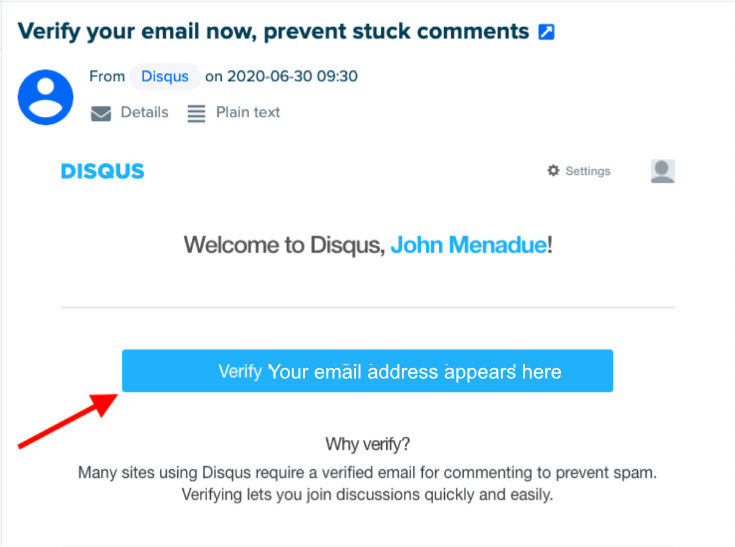The image size is (735, 547).
Task: Click the "Welcome to Disqus" text
Action: 284,245
